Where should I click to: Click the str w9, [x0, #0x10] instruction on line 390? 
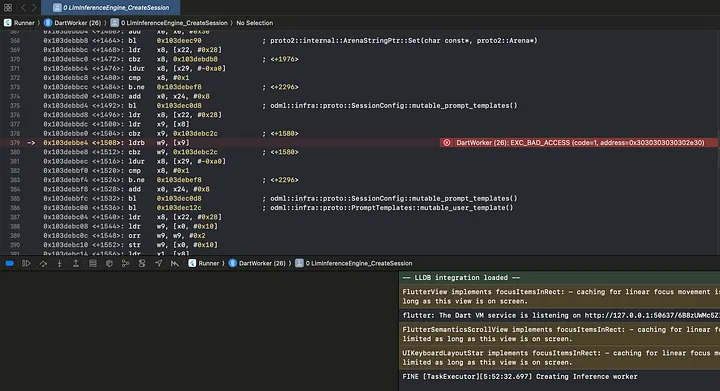pos(173,245)
